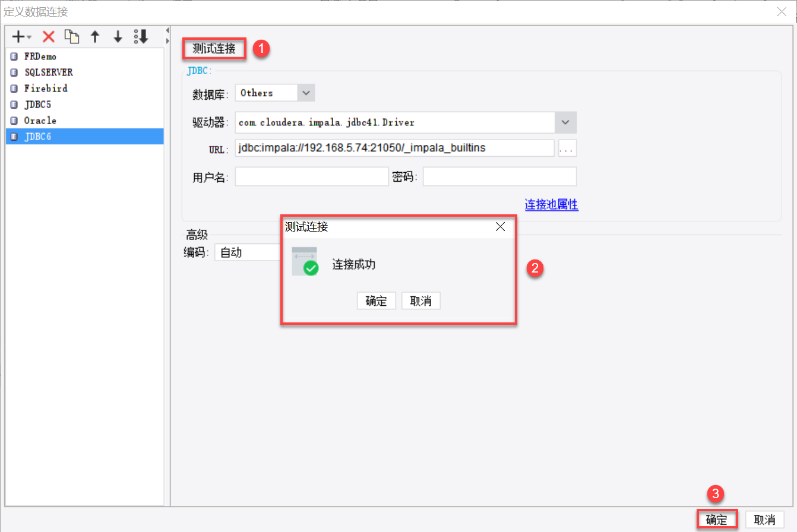This screenshot has height=532, width=797.
Task: Click the 连接成功 message text
Action: [354, 265]
